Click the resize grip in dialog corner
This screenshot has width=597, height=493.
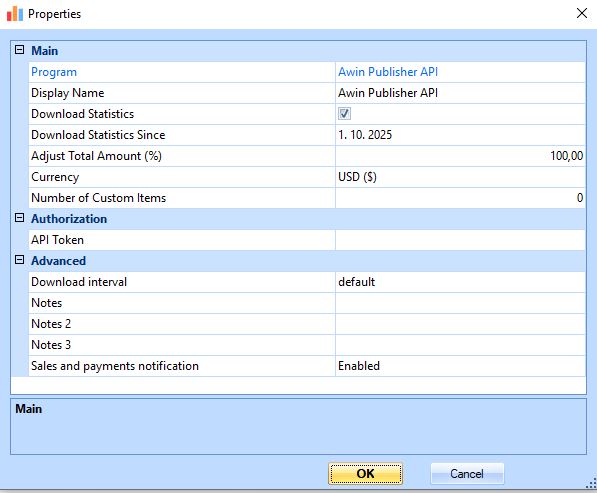591,483
